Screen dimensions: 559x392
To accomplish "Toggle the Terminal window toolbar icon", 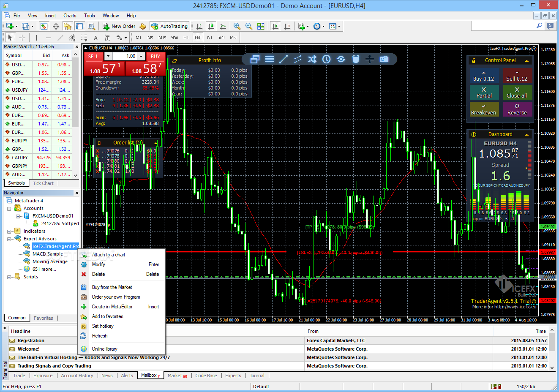I will (x=79, y=26).
